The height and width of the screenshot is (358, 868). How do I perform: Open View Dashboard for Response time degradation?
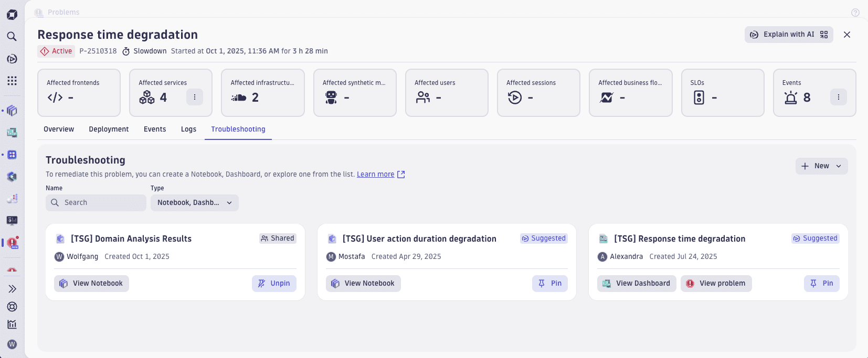[x=637, y=284]
